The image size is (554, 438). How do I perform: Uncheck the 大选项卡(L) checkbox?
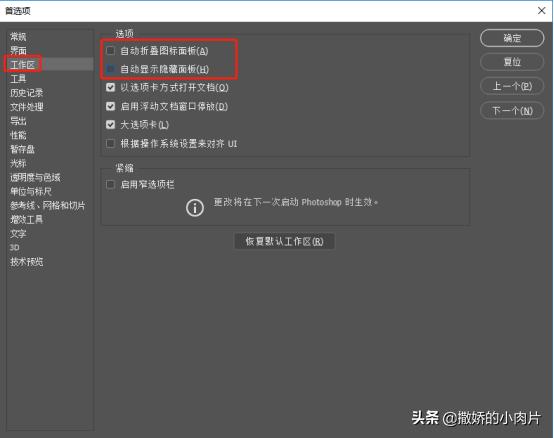(111, 124)
